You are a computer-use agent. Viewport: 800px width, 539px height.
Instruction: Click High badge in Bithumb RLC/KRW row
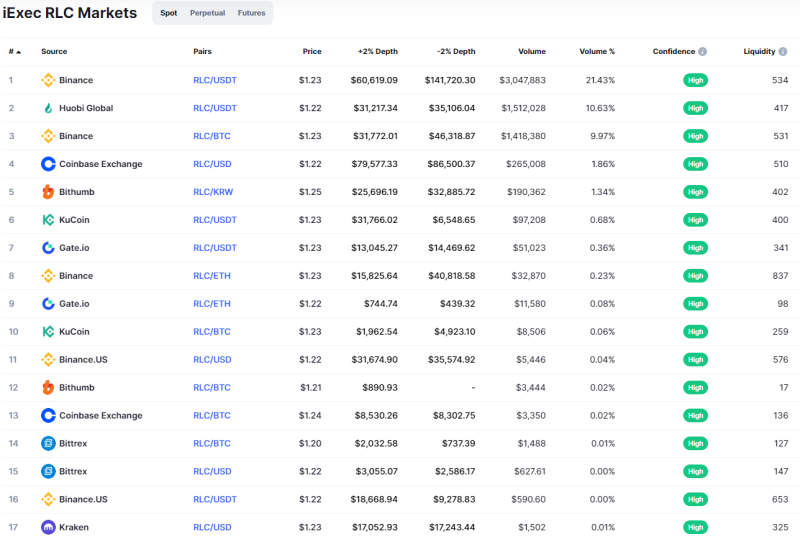(x=695, y=192)
